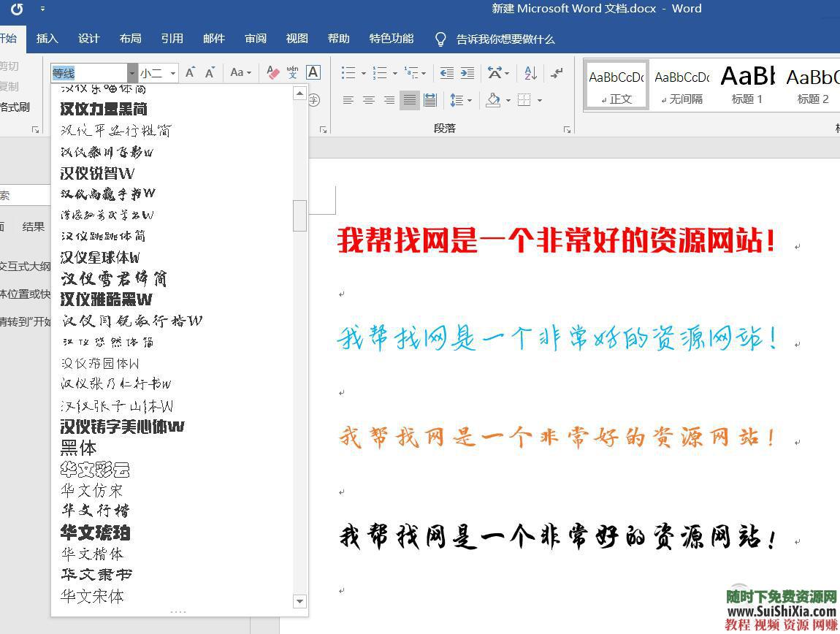Click the Phonetic Guide icon
The image size is (840, 634).
click(x=293, y=72)
